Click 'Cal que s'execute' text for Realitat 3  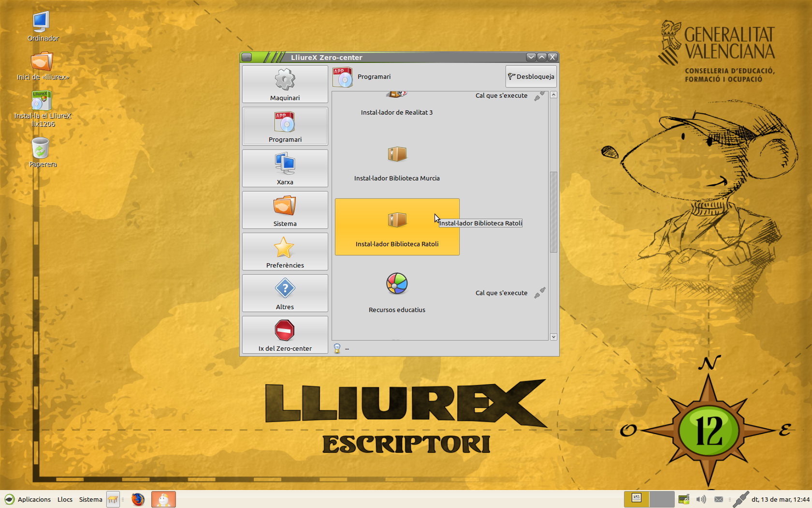pyautogui.click(x=501, y=95)
